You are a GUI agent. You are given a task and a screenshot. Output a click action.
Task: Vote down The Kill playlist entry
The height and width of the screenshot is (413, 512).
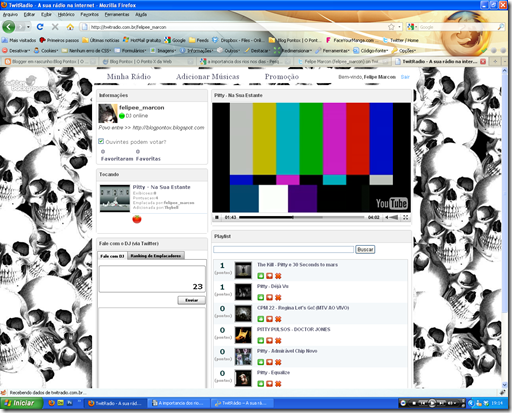(x=269, y=276)
